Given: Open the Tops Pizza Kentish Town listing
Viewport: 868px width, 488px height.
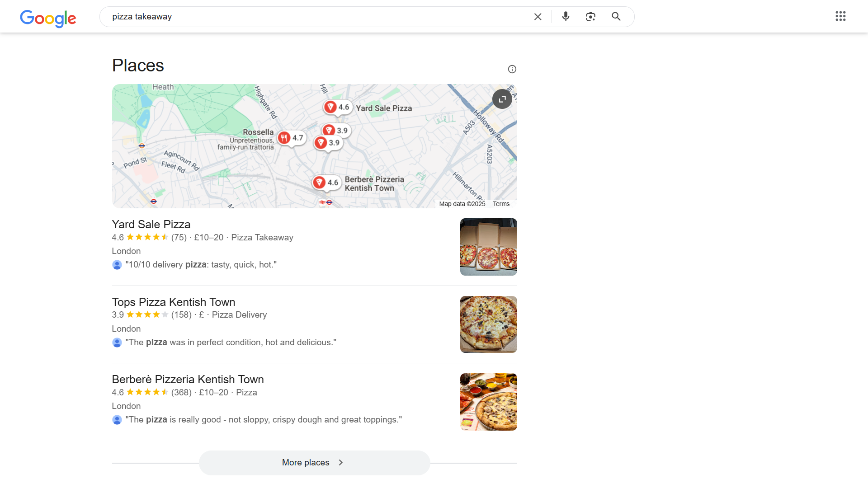Looking at the screenshot, I should [x=174, y=302].
